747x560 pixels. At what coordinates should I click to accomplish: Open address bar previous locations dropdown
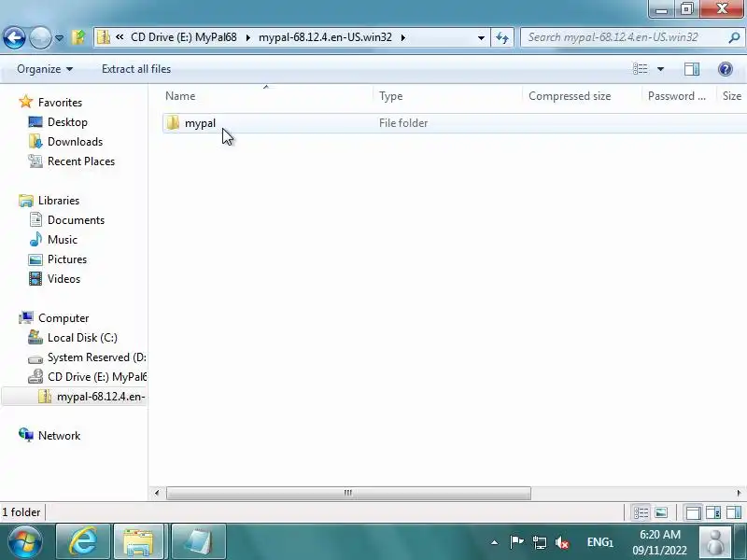pos(481,37)
